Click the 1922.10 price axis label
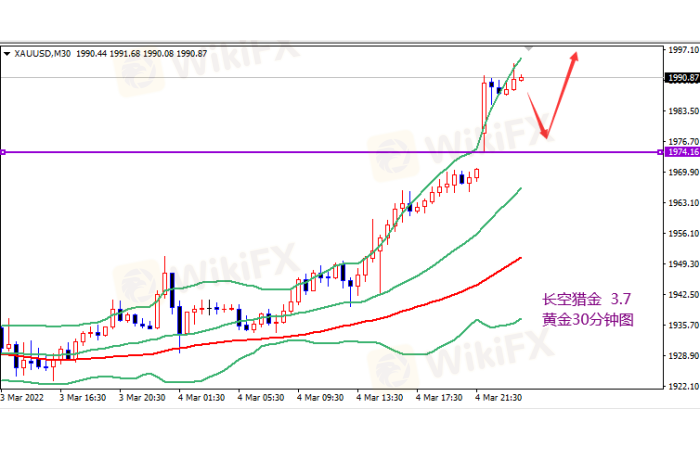Screen dimensions: 700x450 (x=681, y=386)
